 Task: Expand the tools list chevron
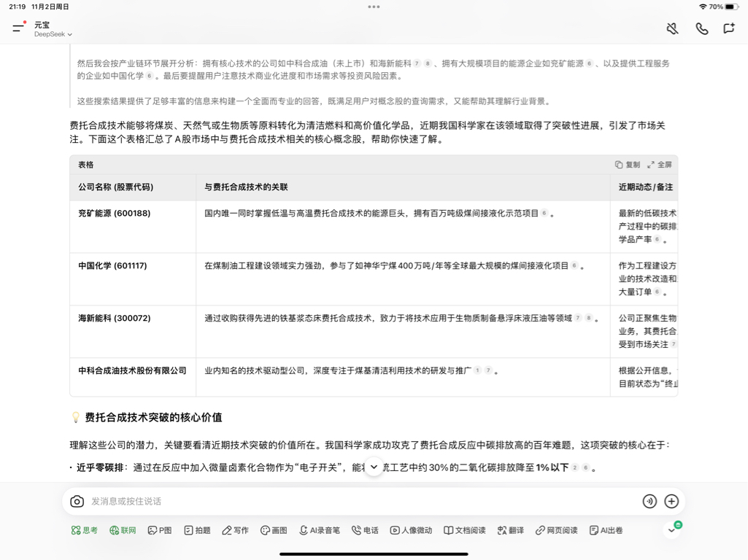(671, 530)
